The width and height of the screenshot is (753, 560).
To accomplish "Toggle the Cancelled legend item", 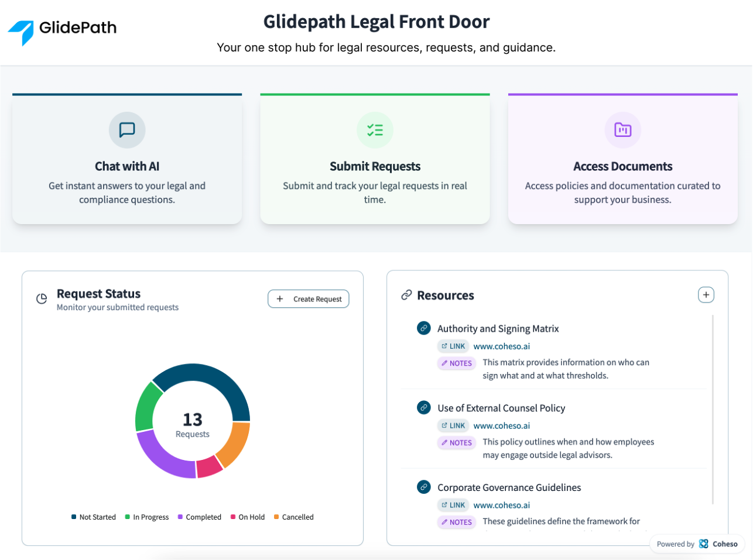I will 294,517.
